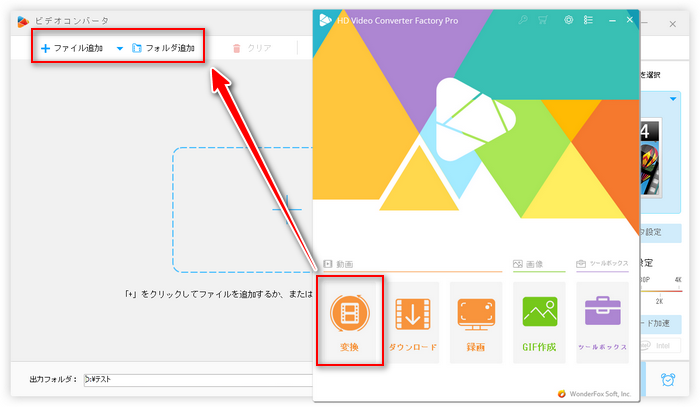The height and width of the screenshot is (407, 700).
Task: Click the 動画 section label in launcher
Action: pyautogui.click(x=345, y=264)
